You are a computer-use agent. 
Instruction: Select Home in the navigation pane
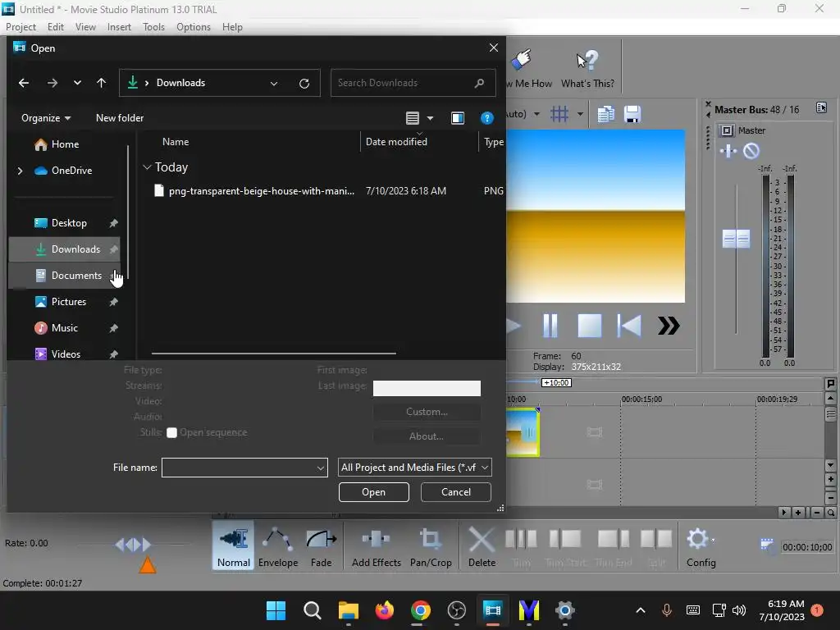click(x=64, y=144)
